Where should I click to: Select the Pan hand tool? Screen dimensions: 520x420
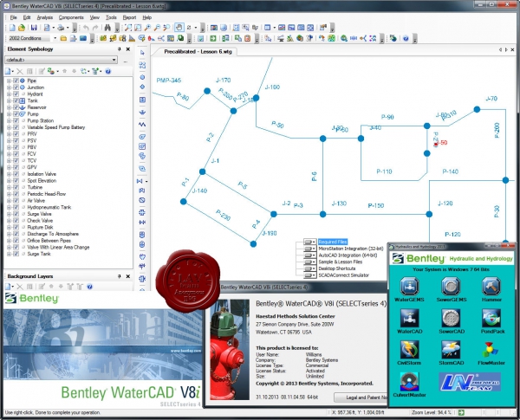pos(179,27)
